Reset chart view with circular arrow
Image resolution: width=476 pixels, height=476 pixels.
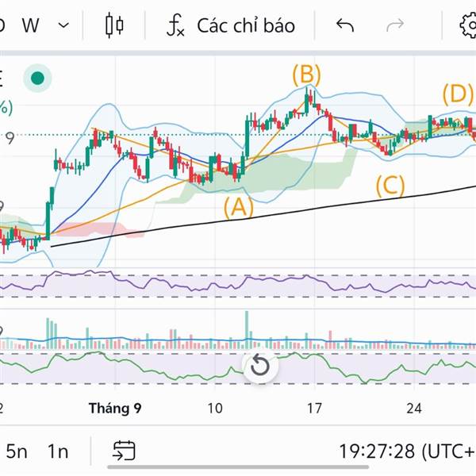point(259,367)
